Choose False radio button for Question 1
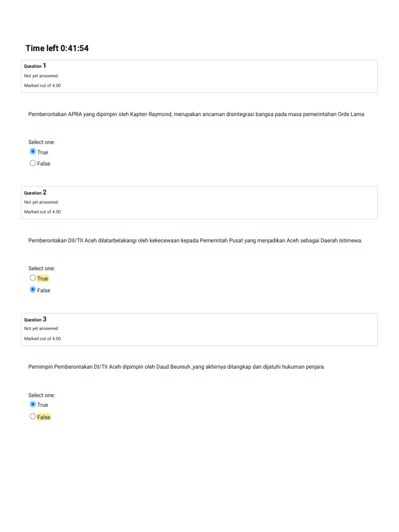Viewport: 399px width, 532px height. (x=33, y=163)
